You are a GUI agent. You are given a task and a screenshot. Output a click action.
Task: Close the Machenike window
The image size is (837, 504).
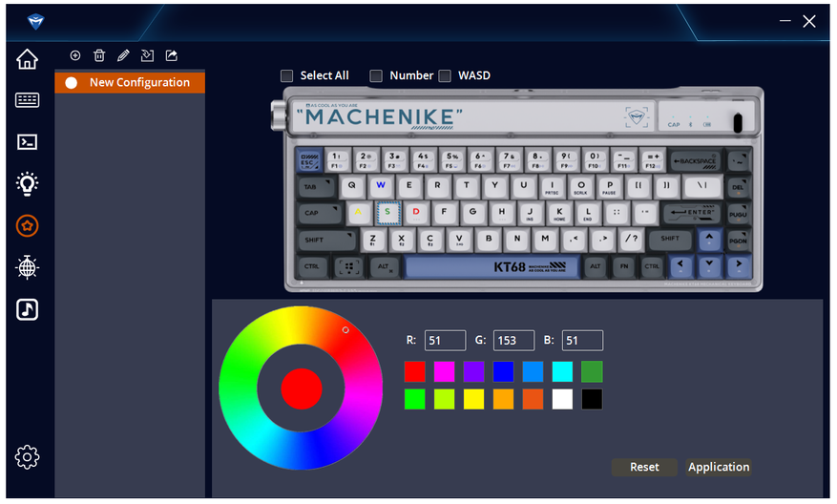[x=809, y=21]
